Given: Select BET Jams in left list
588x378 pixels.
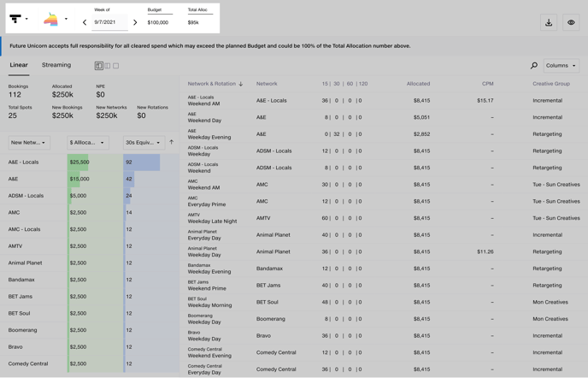Looking at the screenshot, I should tap(21, 297).
